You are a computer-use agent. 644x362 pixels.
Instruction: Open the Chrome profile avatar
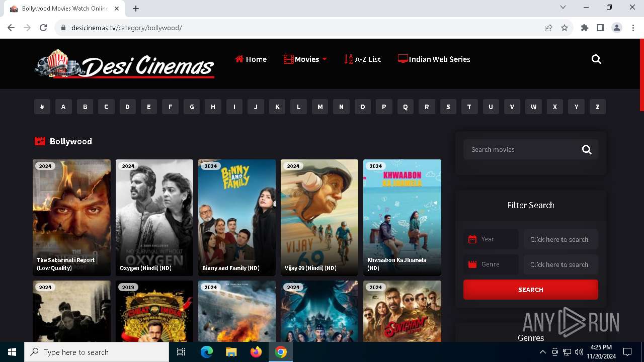(616, 28)
